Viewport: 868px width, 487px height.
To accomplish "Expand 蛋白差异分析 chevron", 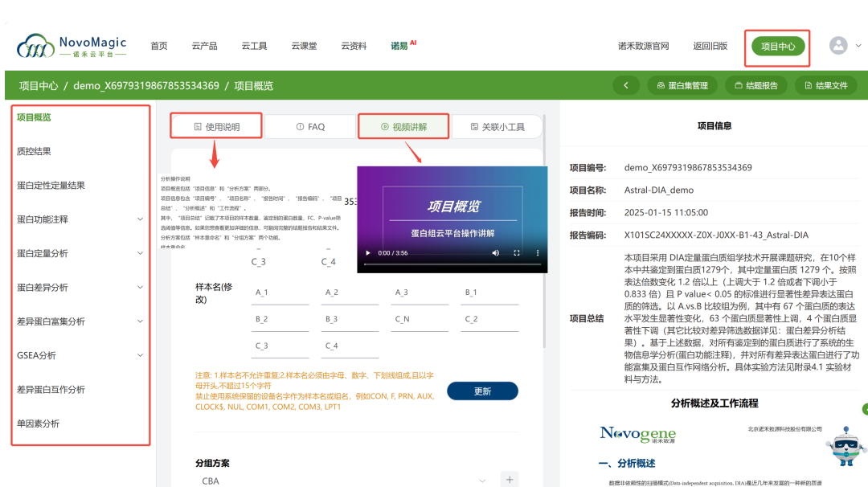I will click(x=140, y=287).
